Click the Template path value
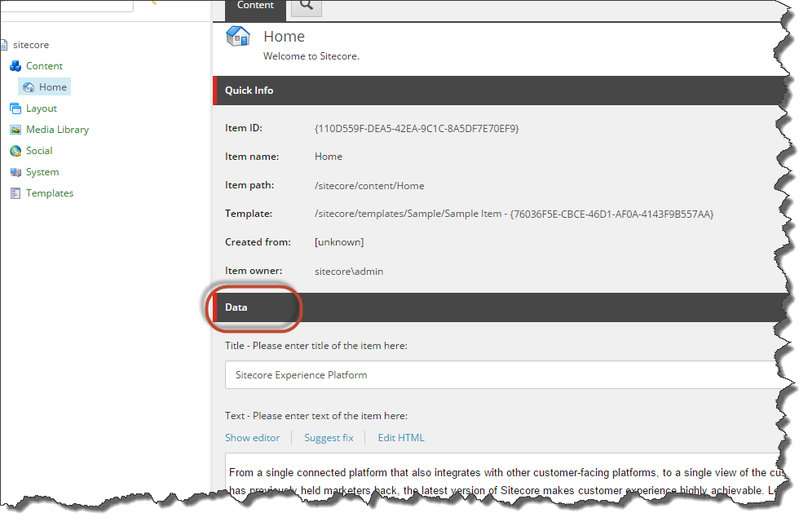 pos(514,214)
